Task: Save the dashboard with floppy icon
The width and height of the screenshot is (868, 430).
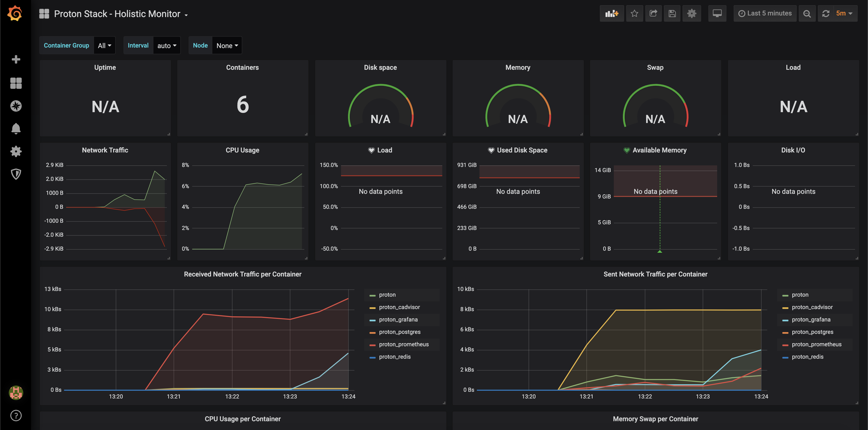Action: pyautogui.click(x=672, y=13)
